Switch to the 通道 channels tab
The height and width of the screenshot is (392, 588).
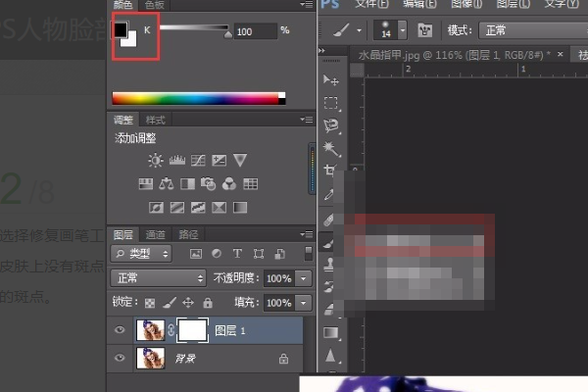[156, 234]
